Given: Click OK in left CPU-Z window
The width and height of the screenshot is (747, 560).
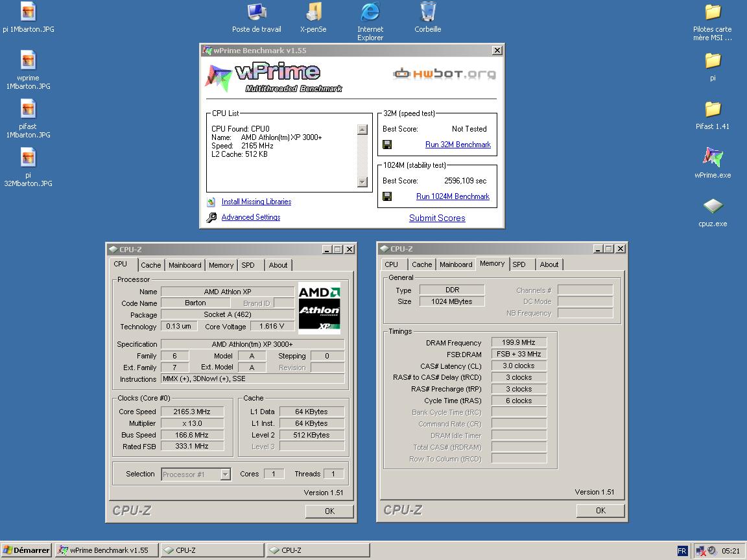Looking at the screenshot, I should [x=329, y=511].
